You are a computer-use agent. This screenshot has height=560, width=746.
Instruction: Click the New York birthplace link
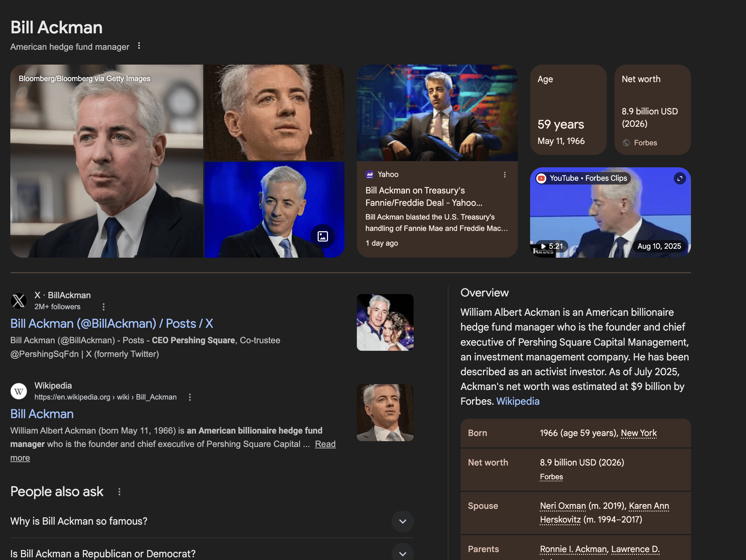pyautogui.click(x=639, y=433)
